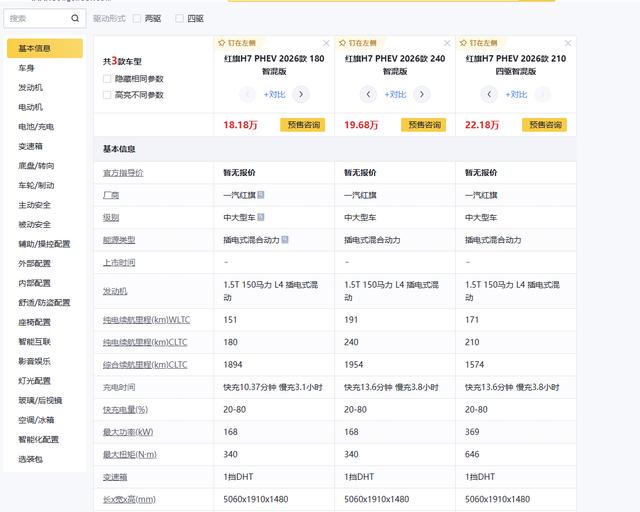Screen dimensions: 640x512
Task: Go to 舒适/防盗配置 section
Action: [x=44, y=303]
